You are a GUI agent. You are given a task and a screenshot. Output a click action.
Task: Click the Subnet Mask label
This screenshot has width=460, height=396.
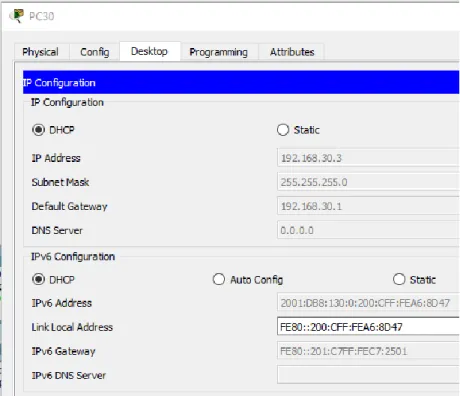point(60,182)
